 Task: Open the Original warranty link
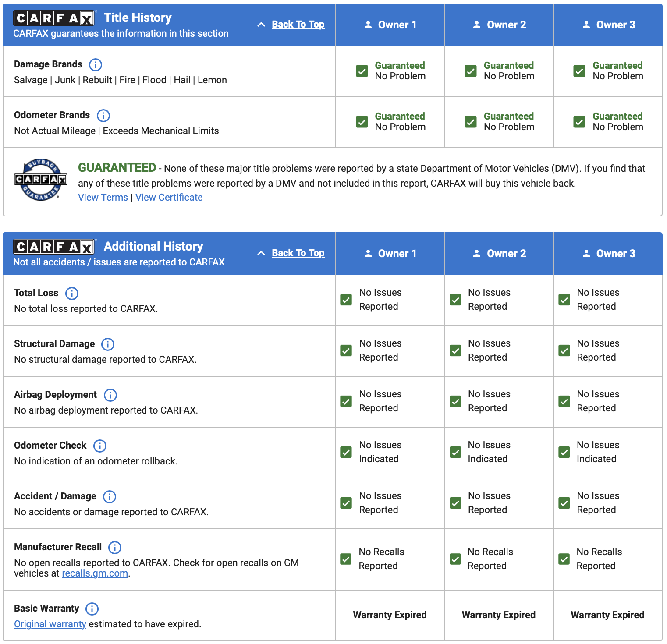coord(50,624)
